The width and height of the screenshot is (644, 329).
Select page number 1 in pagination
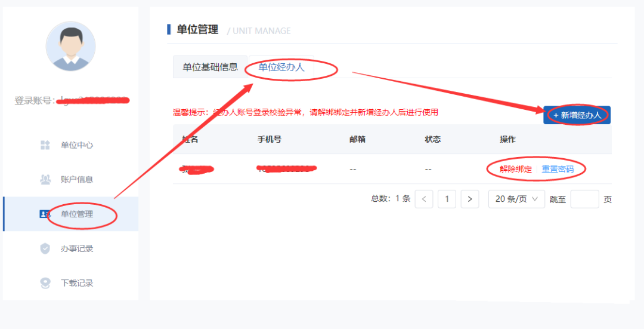point(447,199)
